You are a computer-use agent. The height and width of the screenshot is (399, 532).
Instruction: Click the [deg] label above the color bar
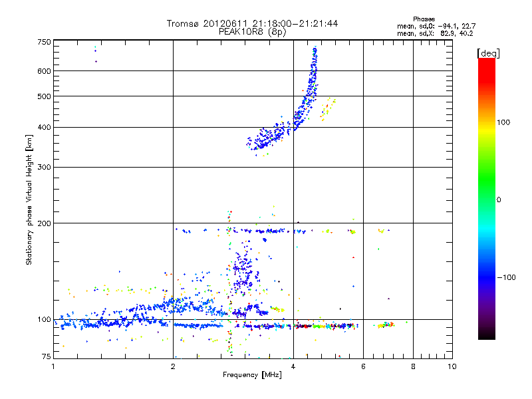click(x=489, y=53)
